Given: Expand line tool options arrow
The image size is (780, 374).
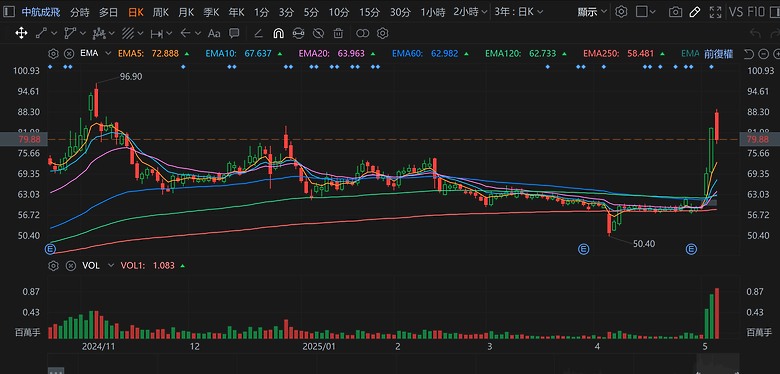Looking at the screenshot, I should [x=54, y=33].
